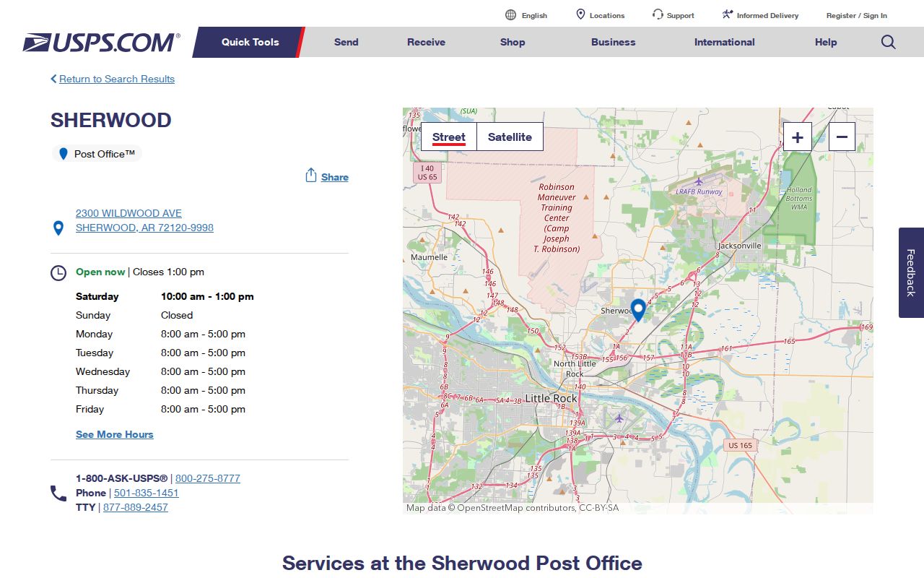Viewport: 924px width, 578px height.
Task: Switch map to Street view
Action: pyautogui.click(x=449, y=137)
